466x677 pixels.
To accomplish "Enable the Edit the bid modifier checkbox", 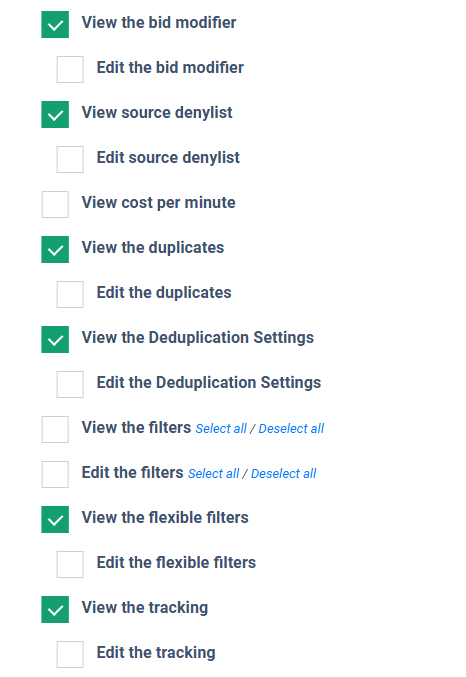I will coord(70,70).
